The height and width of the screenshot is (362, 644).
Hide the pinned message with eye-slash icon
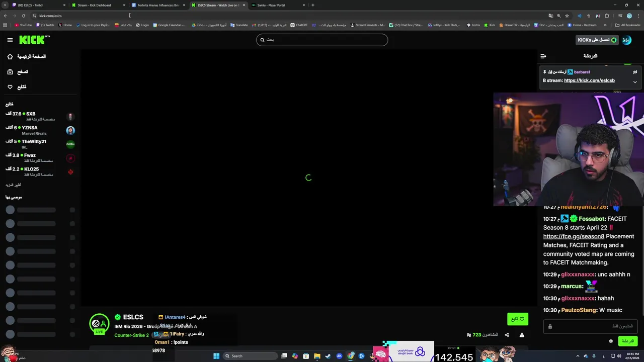[x=635, y=72]
